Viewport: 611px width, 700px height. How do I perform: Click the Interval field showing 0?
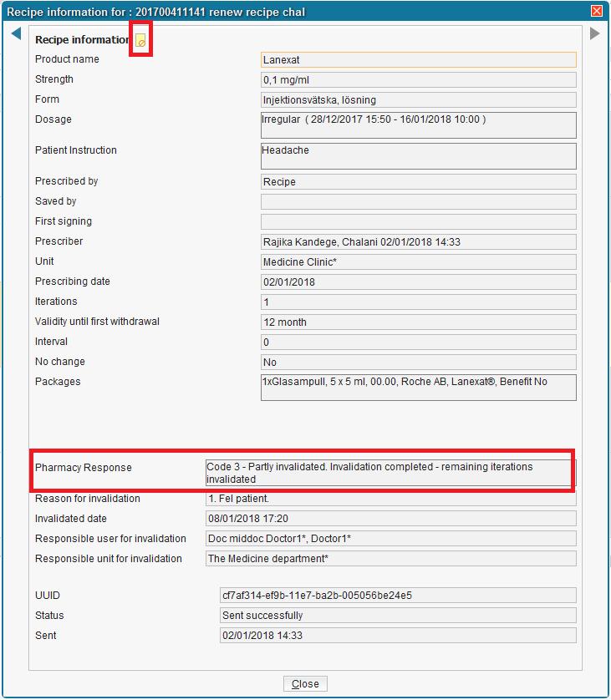click(x=419, y=342)
